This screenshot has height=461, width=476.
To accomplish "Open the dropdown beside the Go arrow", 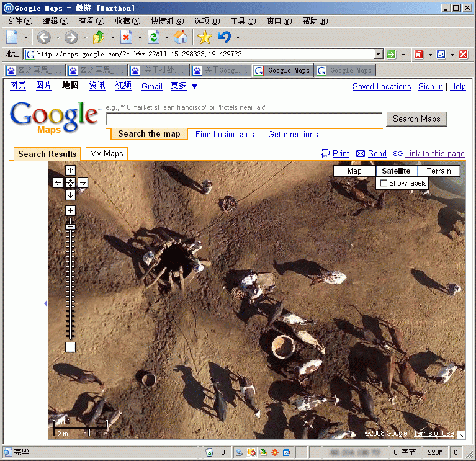I will click(403, 55).
